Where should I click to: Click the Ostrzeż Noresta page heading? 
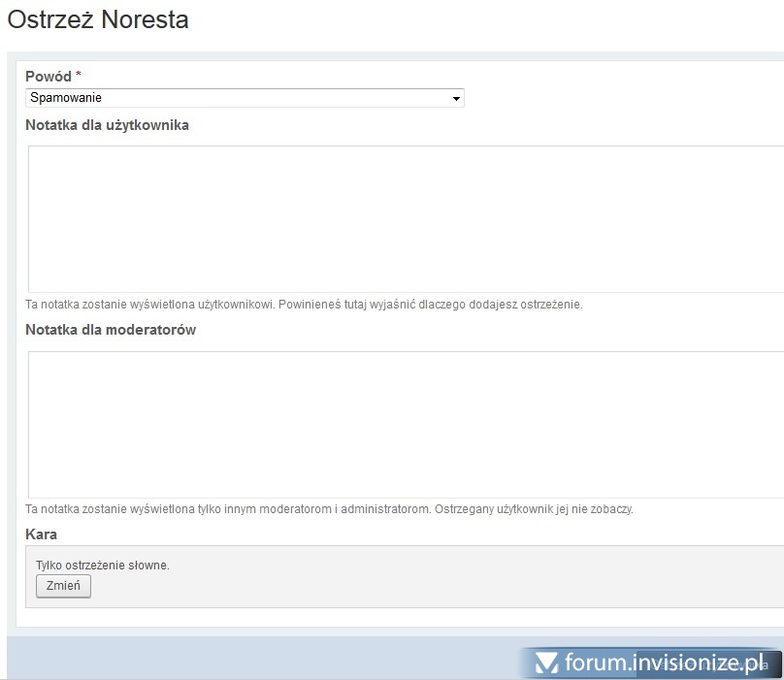(98, 19)
